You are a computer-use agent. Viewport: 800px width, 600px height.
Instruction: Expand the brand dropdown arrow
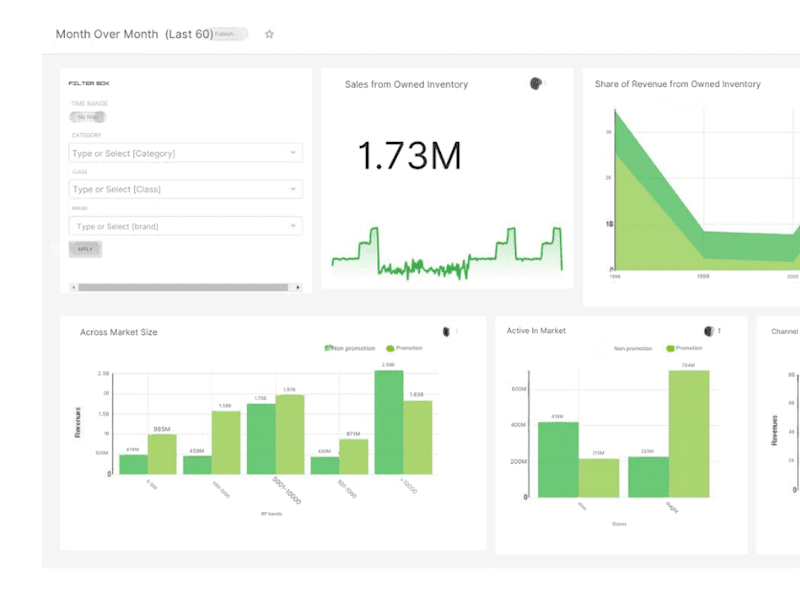(293, 226)
